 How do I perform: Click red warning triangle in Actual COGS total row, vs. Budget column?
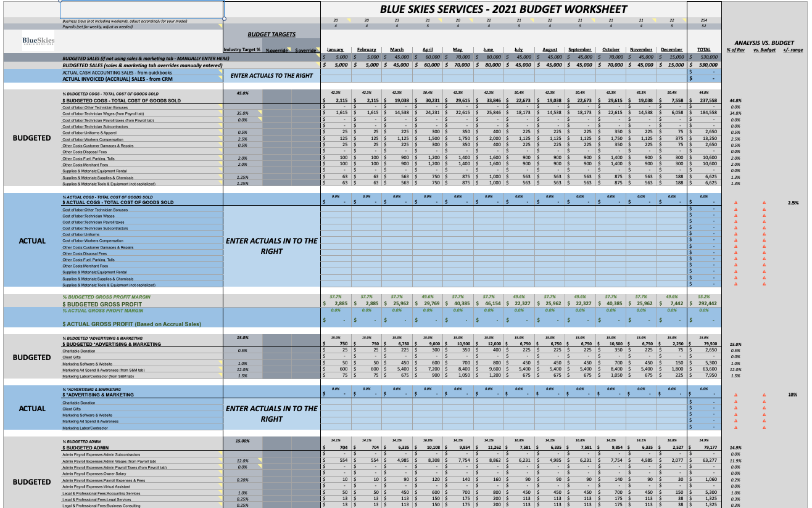pos(764,203)
